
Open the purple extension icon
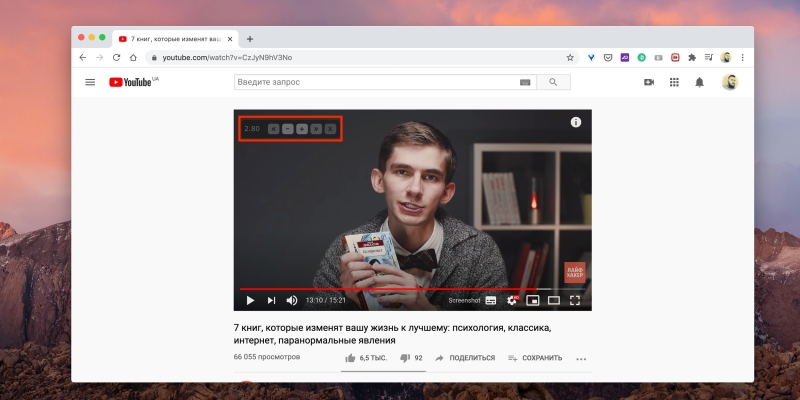click(625, 58)
